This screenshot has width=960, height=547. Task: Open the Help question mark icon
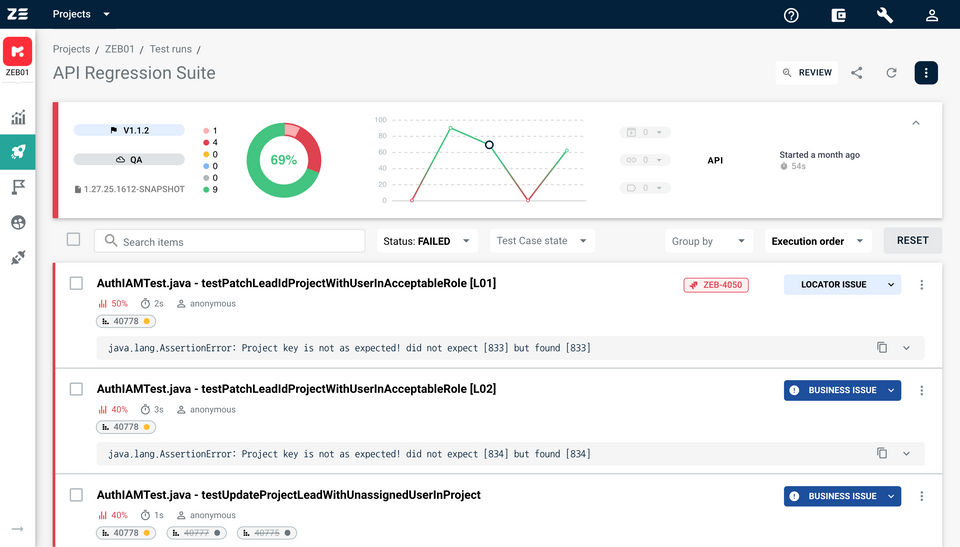[x=791, y=15]
